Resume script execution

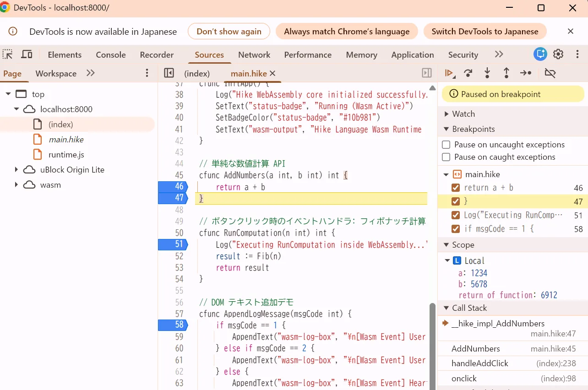click(x=449, y=73)
